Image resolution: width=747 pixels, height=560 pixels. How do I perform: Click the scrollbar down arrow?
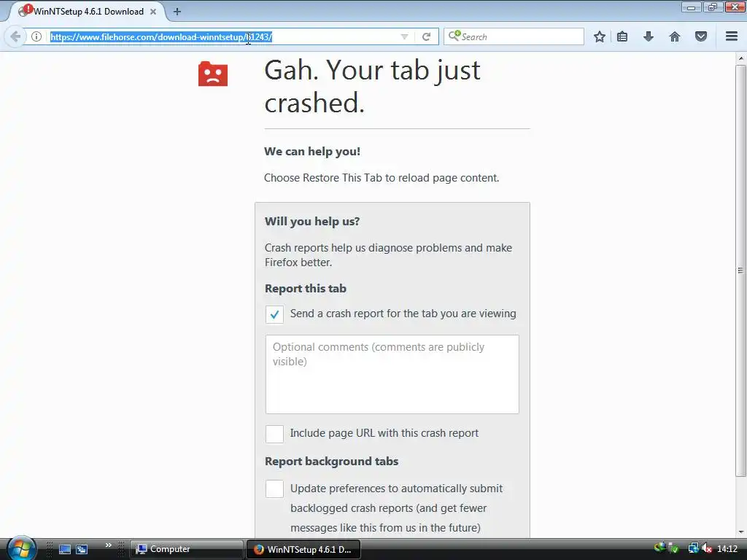tap(740, 532)
